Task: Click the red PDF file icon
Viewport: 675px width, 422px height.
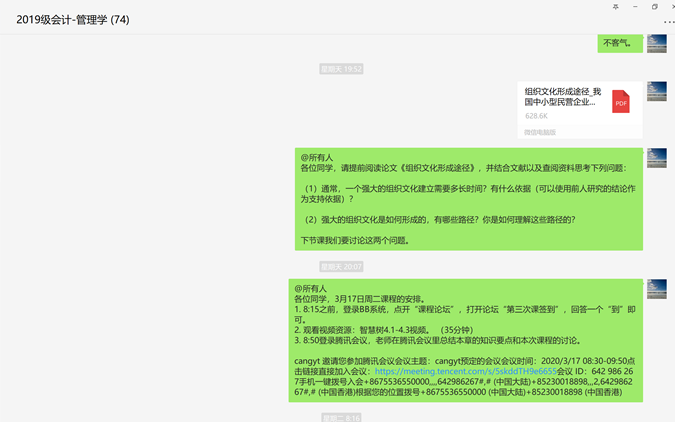Action: point(621,102)
